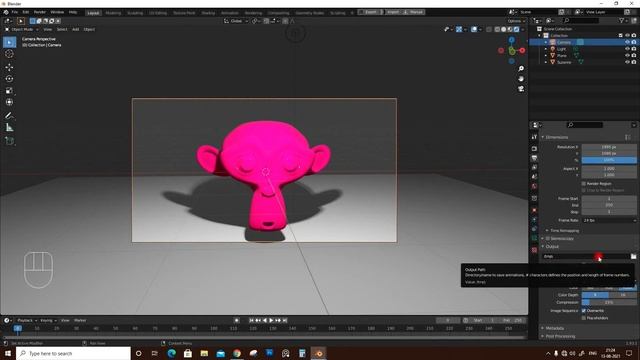Open the World properties tab

pyautogui.click(x=534, y=186)
